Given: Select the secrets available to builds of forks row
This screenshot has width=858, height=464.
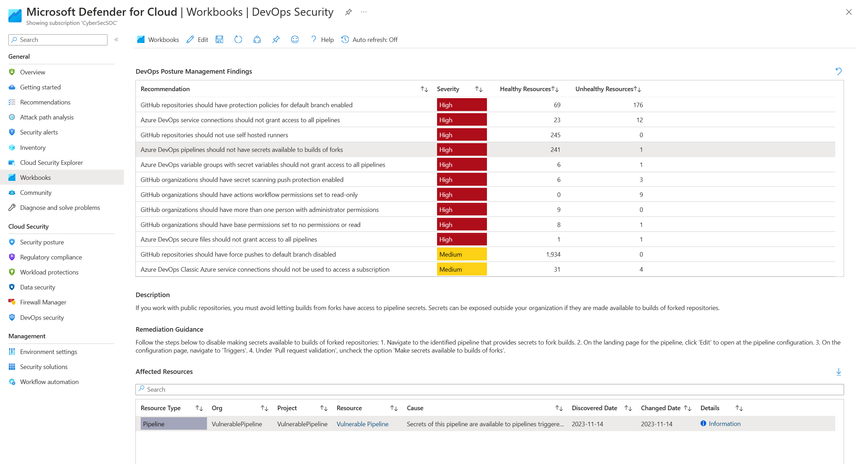Looking at the screenshot, I should click(485, 150).
